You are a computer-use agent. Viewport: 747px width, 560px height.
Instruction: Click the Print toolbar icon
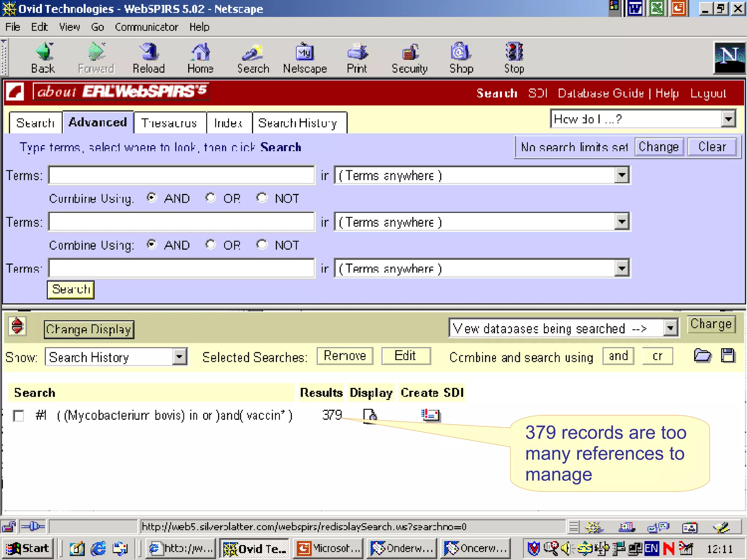coord(357,58)
